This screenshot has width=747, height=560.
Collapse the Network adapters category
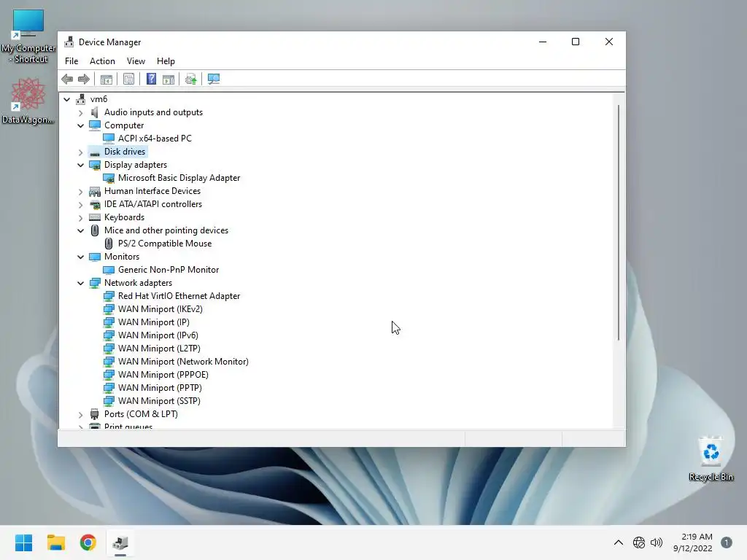(x=80, y=283)
